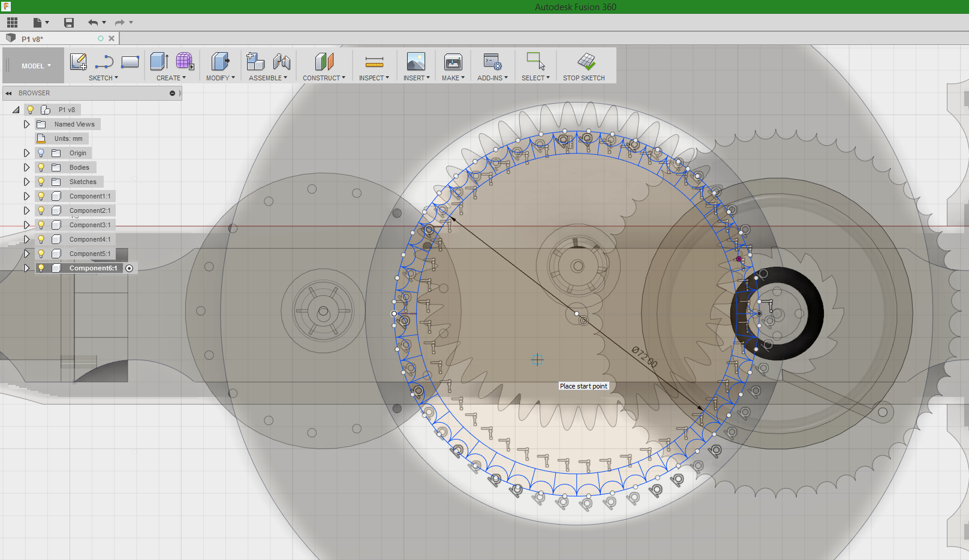
Task: Select the Add-Ins scripts icon
Action: pyautogui.click(x=492, y=62)
